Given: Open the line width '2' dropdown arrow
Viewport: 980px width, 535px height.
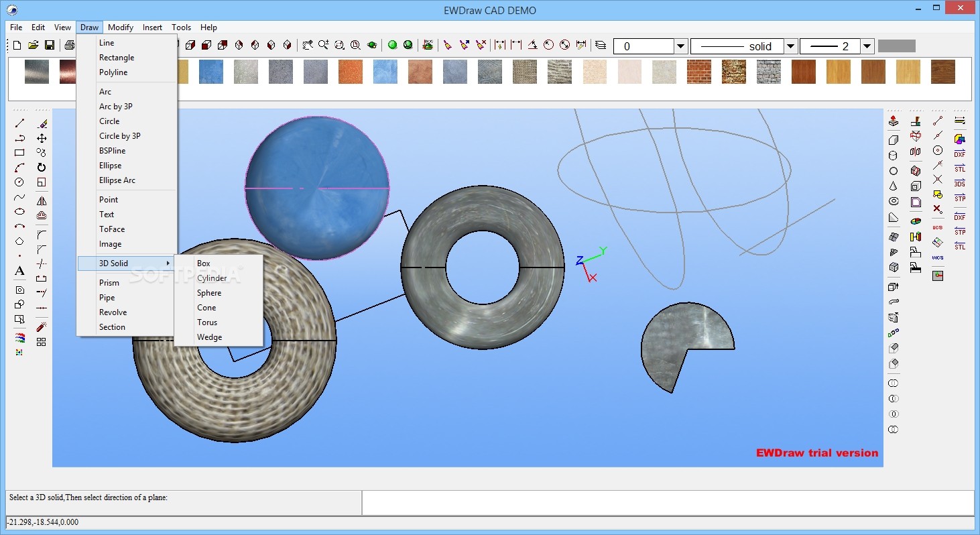Looking at the screenshot, I should (x=867, y=46).
